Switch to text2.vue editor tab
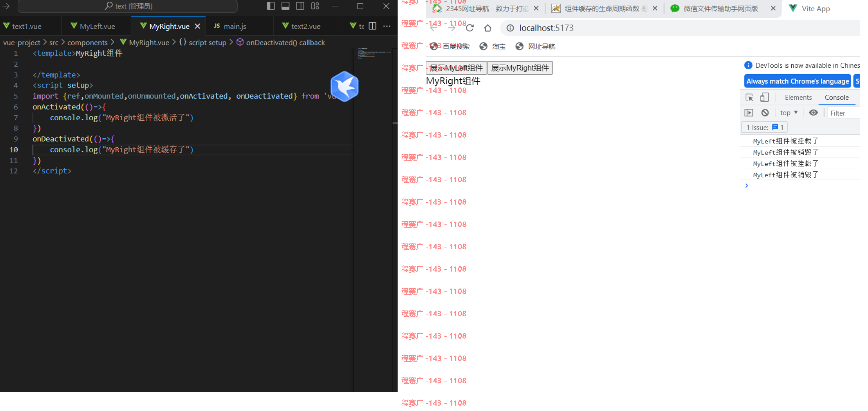This screenshot has height=411, width=868. (x=306, y=26)
